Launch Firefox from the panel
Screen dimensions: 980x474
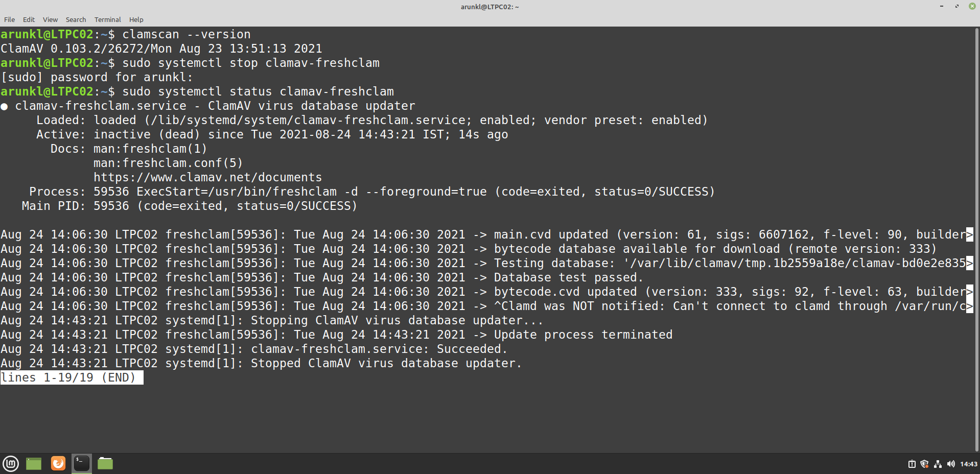[x=58, y=463]
